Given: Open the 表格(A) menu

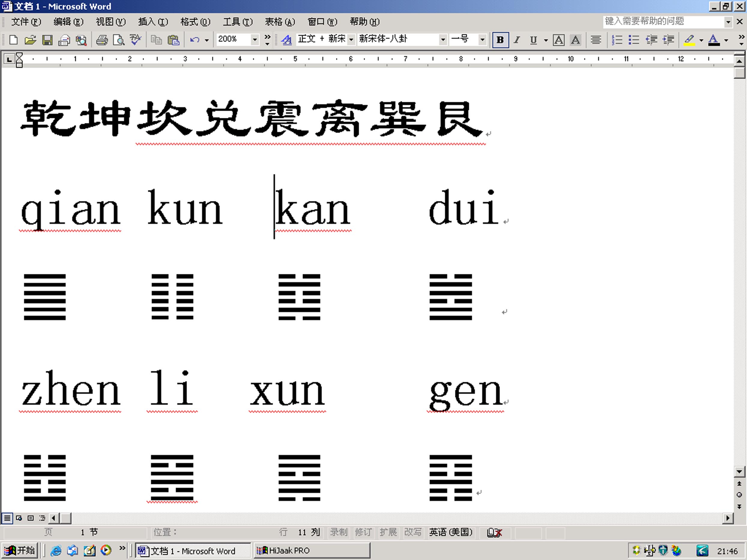Looking at the screenshot, I should 280,22.
